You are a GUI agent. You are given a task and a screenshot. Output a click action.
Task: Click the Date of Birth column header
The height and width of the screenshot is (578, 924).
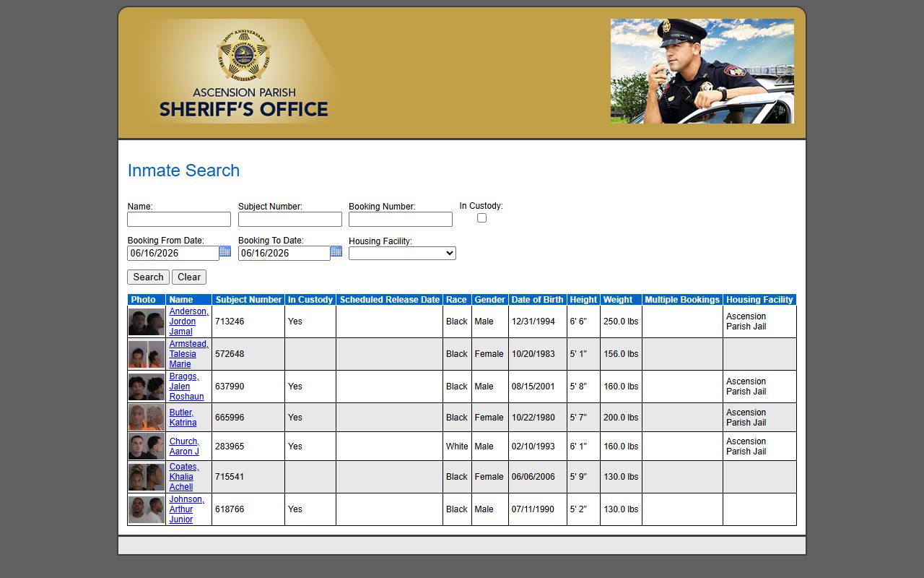(x=538, y=299)
